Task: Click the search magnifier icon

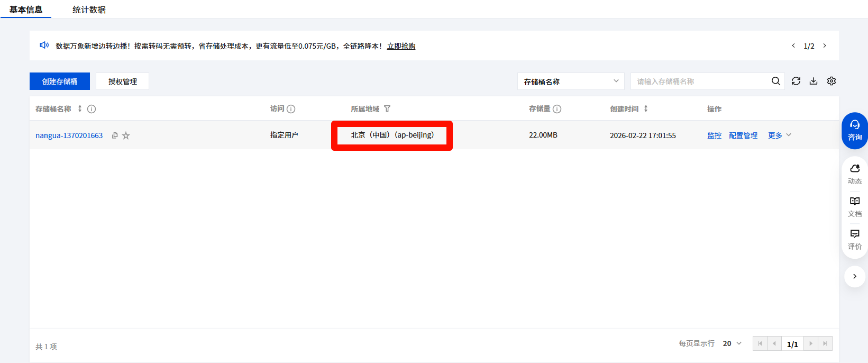Action: [775, 81]
